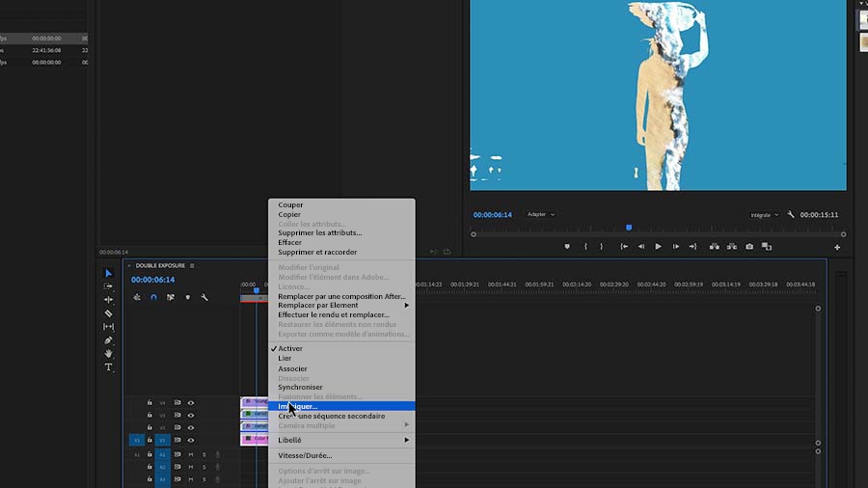Viewport: 868px width, 488px height.
Task: Mute audio track A1
Action: click(x=191, y=455)
